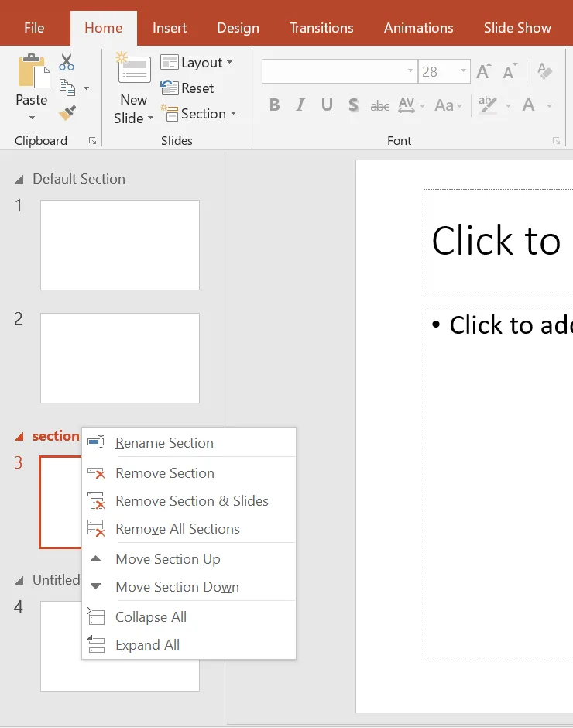Screen dimensions: 573x728
Task: Choose Remove Section from context menu
Action: coord(188,472)
